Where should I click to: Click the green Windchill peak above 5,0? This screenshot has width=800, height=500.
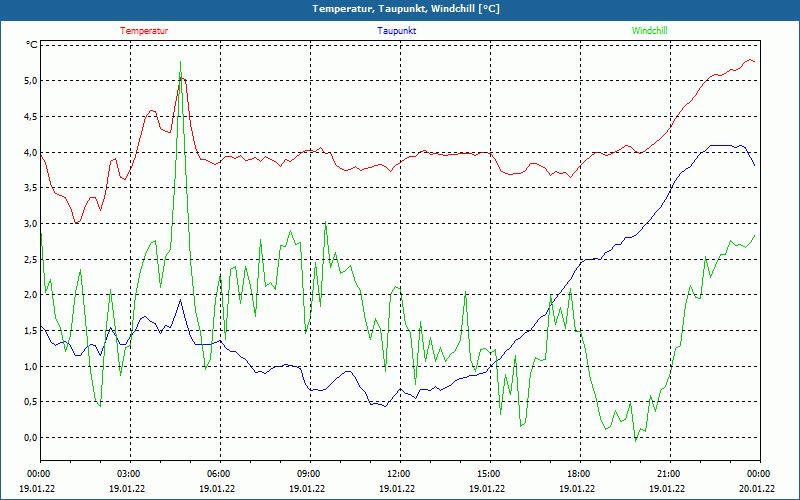181,62
